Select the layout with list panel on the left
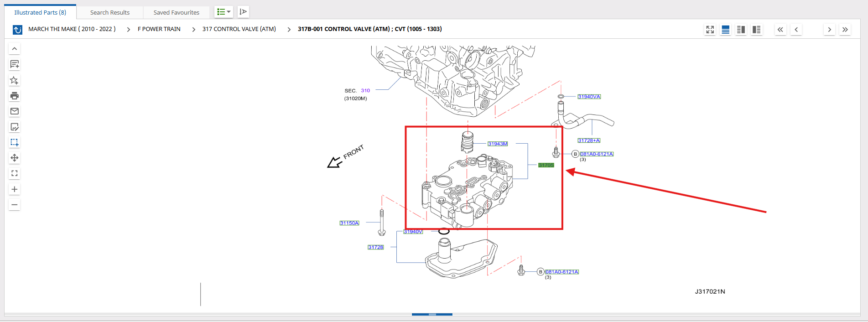The width and height of the screenshot is (868, 322). coord(741,30)
